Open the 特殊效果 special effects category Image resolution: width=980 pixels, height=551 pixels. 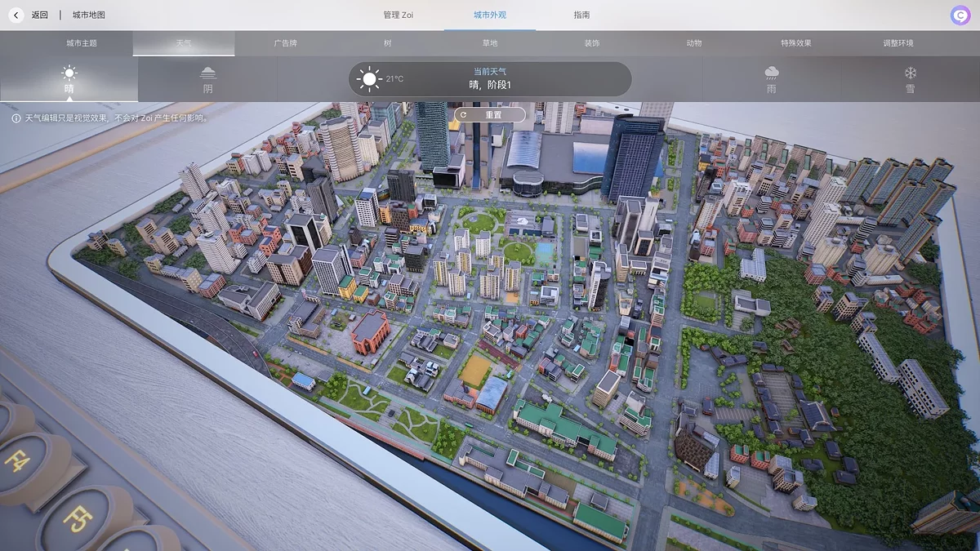(796, 43)
